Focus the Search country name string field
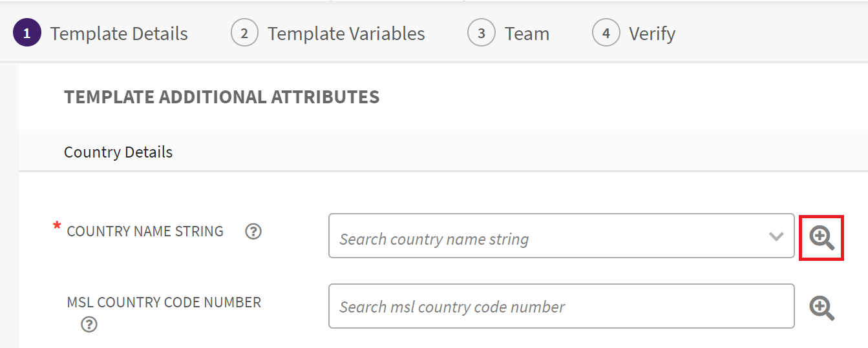Screen dimensions: 868x348 point(543,239)
